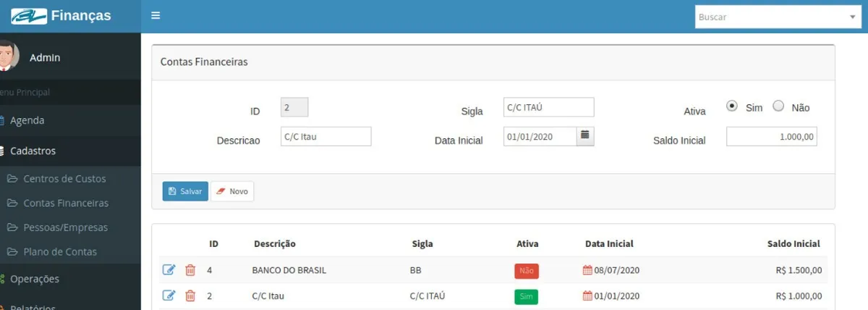Open the Buscar dropdown
The height and width of the screenshot is (310, 868).
pyautogui.click(x=778, y=17)
